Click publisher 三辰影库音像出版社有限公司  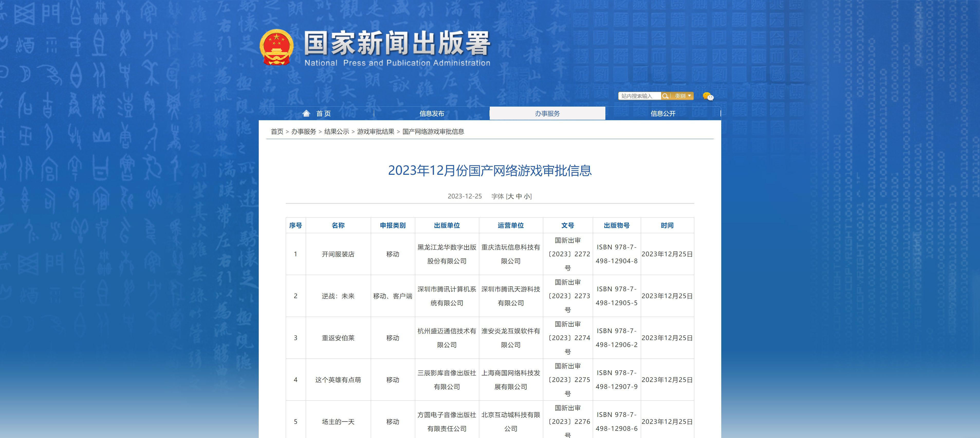pos(447,380)
